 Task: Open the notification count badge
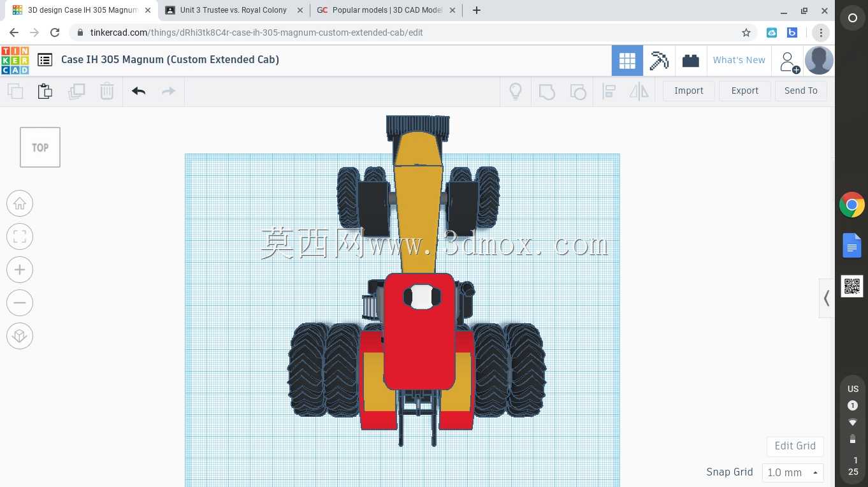853,405
